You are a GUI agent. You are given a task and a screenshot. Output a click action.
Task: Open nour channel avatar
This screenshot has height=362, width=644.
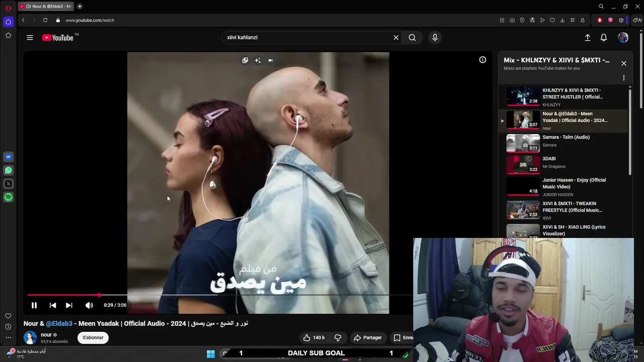(30, 337)
